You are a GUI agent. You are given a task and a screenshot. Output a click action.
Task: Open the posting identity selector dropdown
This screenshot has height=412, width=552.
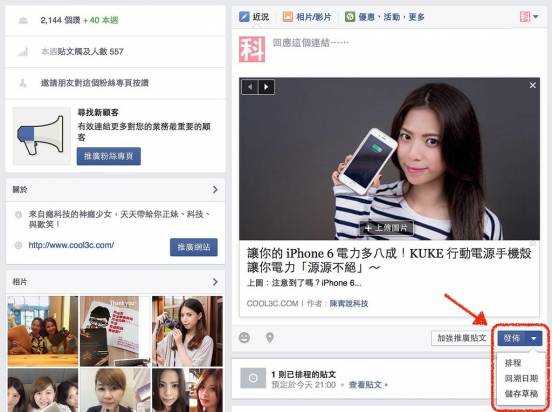(529, 17)
